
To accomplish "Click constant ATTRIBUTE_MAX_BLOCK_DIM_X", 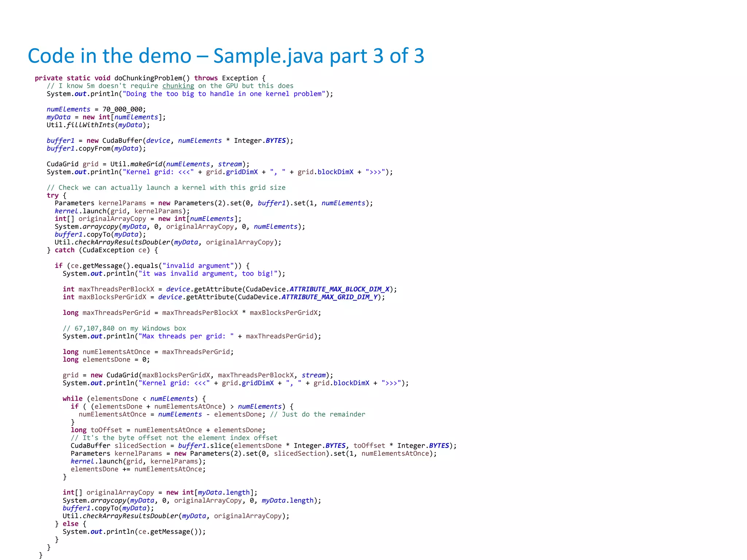I will (x=339, y=289).
